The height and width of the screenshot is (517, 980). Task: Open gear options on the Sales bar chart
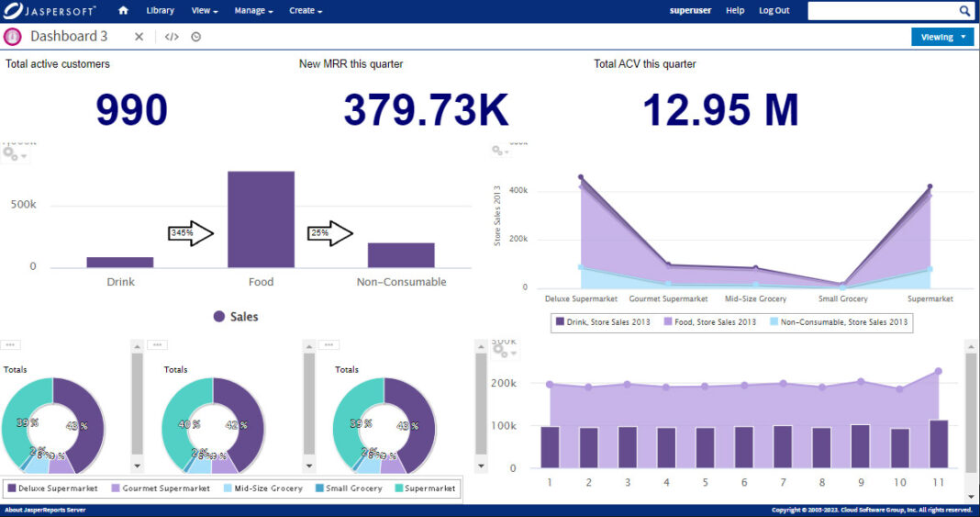coord(13,154)
